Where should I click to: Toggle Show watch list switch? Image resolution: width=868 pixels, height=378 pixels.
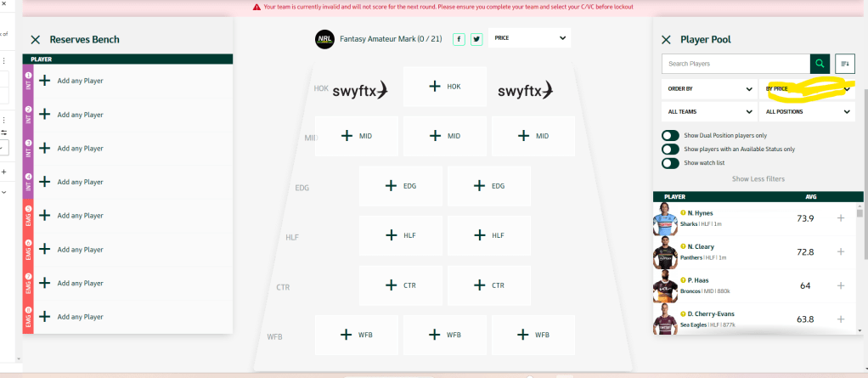[671, 163]
